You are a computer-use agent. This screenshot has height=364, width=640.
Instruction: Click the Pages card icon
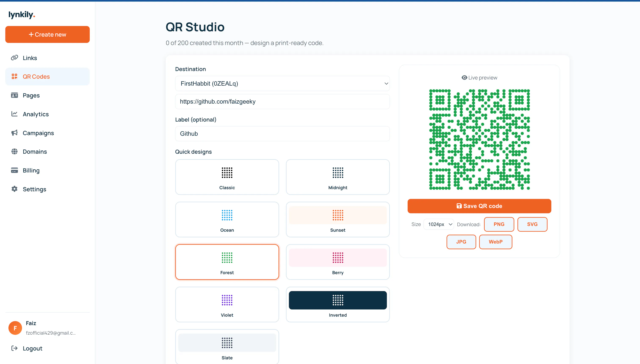coord(15,95)
